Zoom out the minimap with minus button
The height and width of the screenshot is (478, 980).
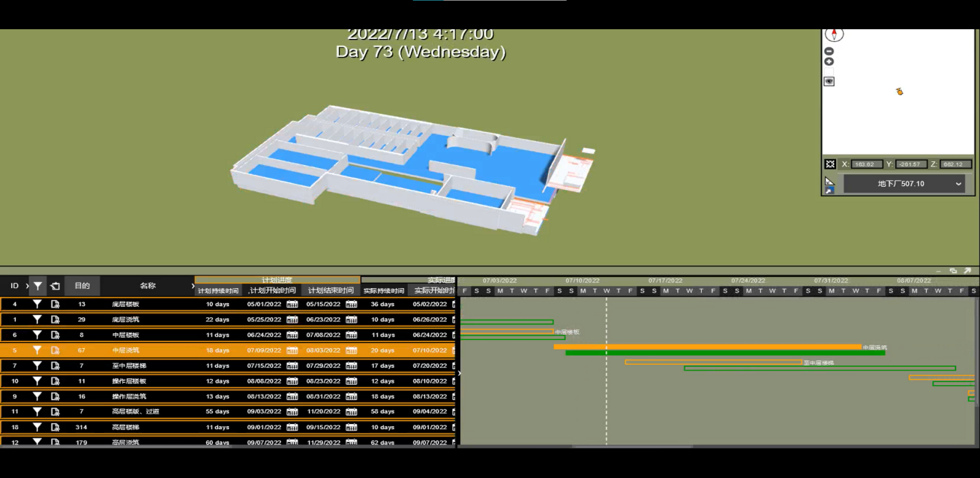tap(829, 52)
